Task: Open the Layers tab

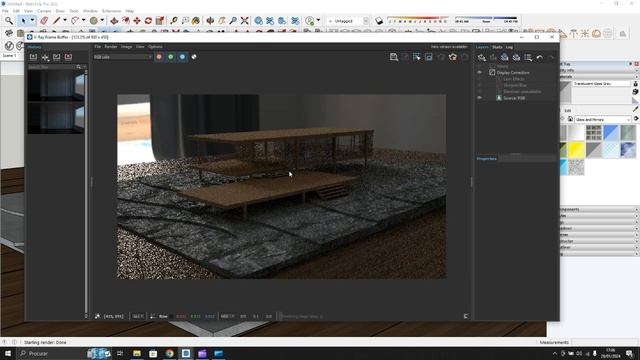Action: point(482,47)
